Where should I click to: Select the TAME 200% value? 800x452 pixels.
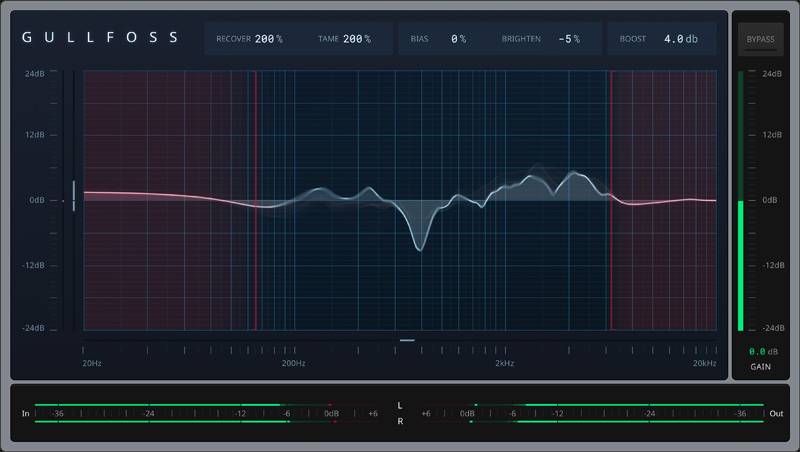[357, 39]
